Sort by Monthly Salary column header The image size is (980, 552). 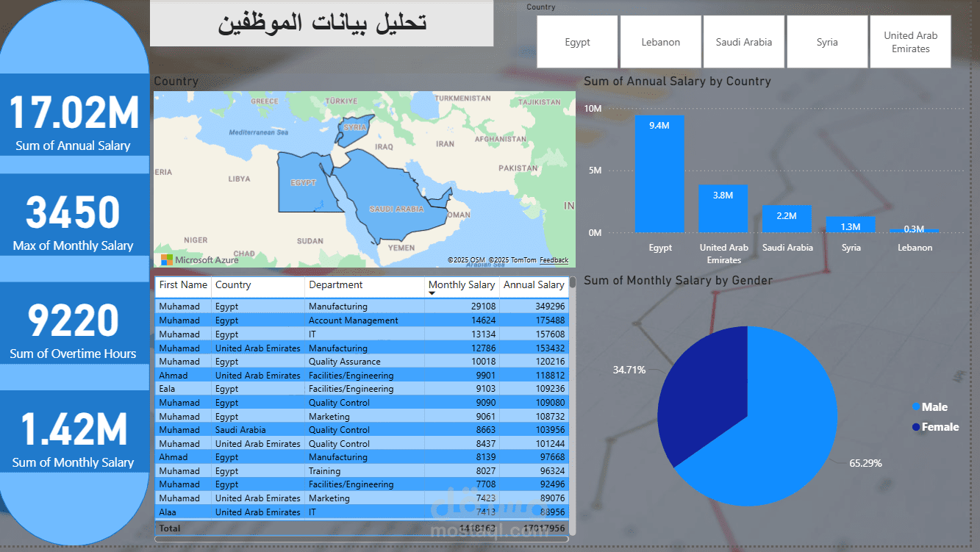(x=462, y=285)
